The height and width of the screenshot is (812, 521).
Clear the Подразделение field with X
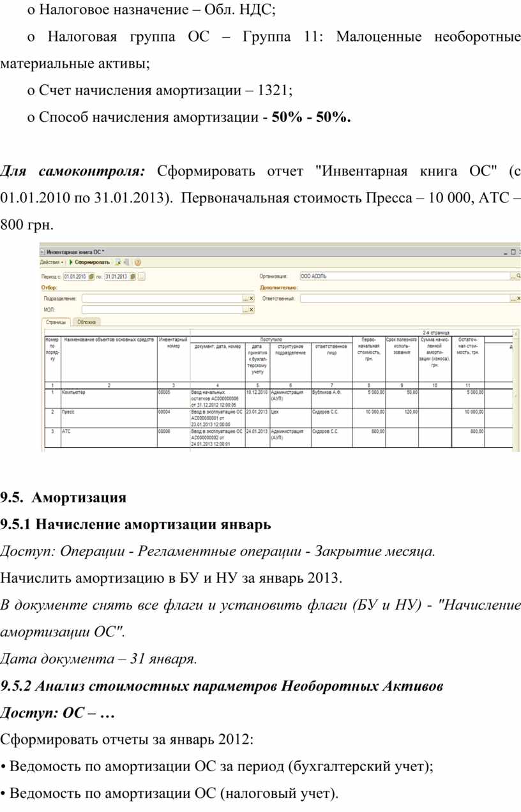(x=251, y=298)
